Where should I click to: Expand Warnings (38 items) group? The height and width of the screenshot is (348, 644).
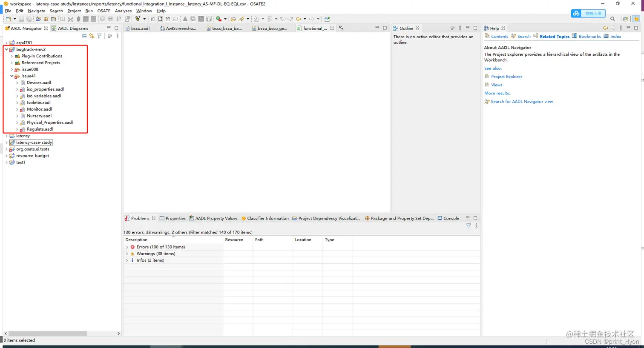[x=127, y=254]
